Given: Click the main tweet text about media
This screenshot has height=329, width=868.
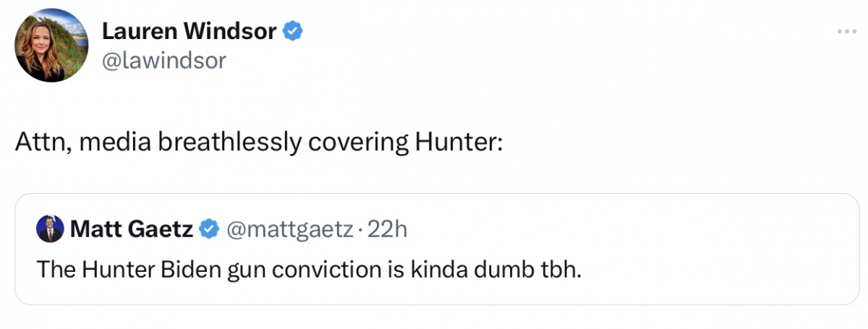Looking at the screenshot, I should tap(258, 142).
